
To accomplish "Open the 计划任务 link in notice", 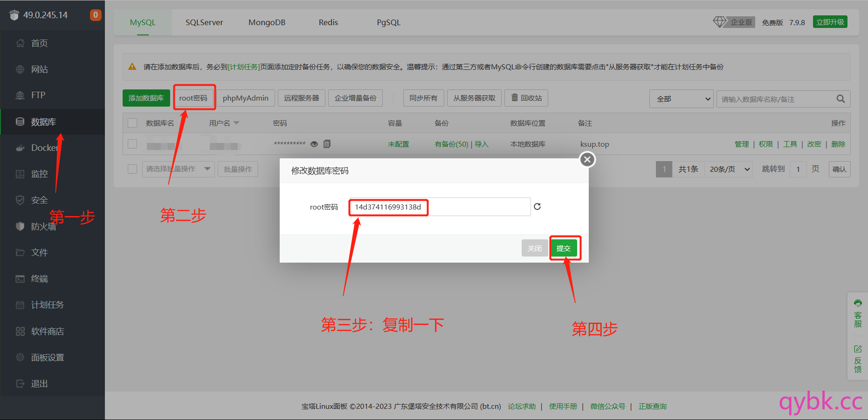I will tap(244, 67).
